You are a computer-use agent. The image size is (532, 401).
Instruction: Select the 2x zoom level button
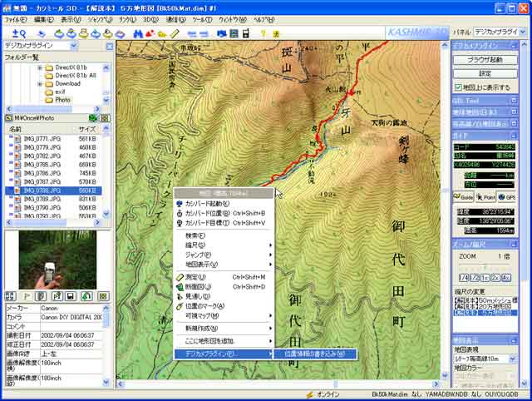(494, 277)
